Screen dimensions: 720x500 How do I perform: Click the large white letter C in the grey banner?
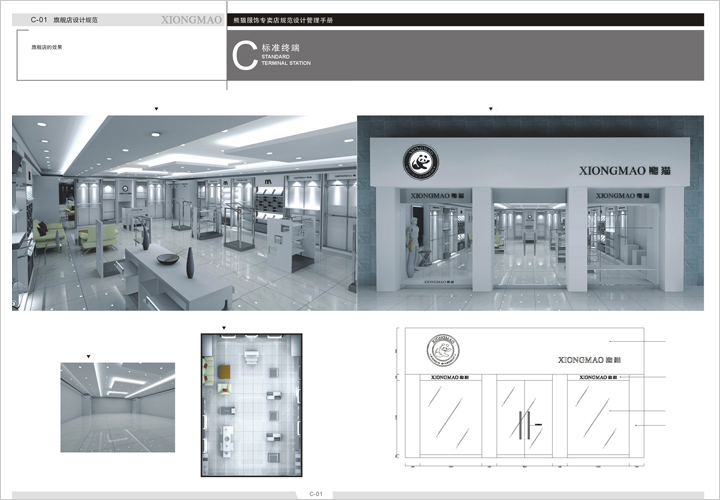pyautogui.click(x=244, y=56)
